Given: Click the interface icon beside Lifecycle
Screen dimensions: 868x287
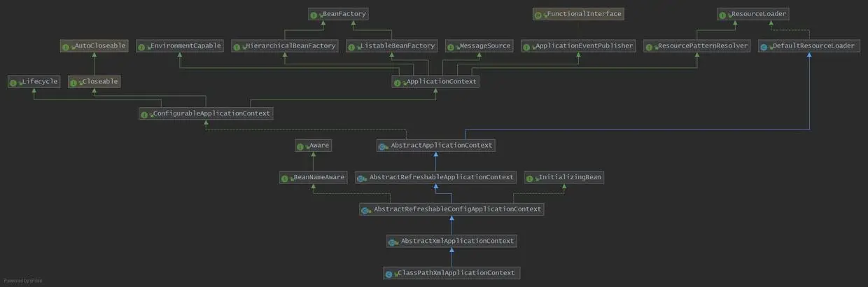Looking at the screenshot, I should click(14, 83).
